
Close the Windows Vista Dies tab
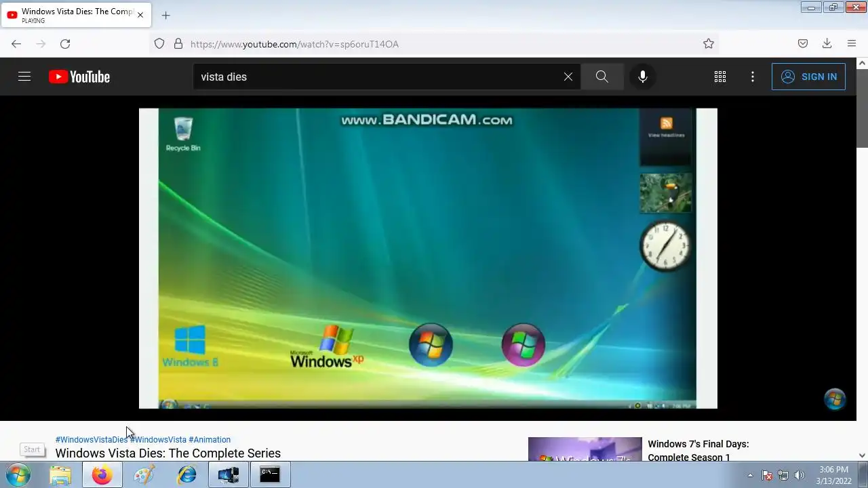pos(140,15)
